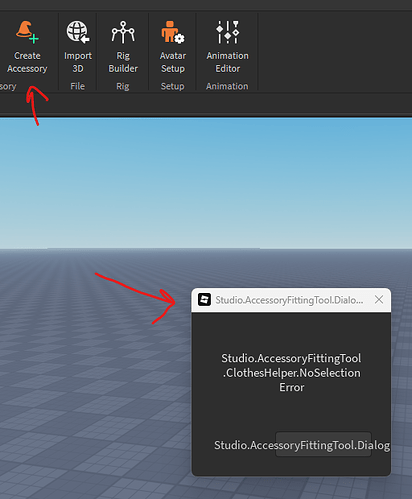
Task: Click the Setup group label
Action: coord(172,86)
